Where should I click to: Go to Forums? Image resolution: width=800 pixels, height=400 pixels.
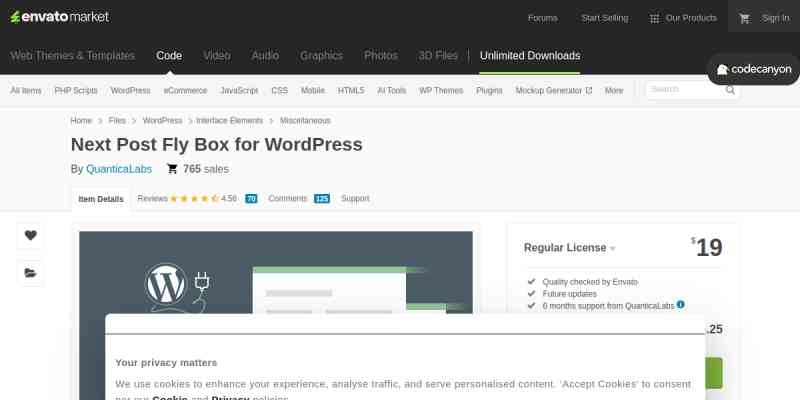pyautogui.click(x=542, y=18)
